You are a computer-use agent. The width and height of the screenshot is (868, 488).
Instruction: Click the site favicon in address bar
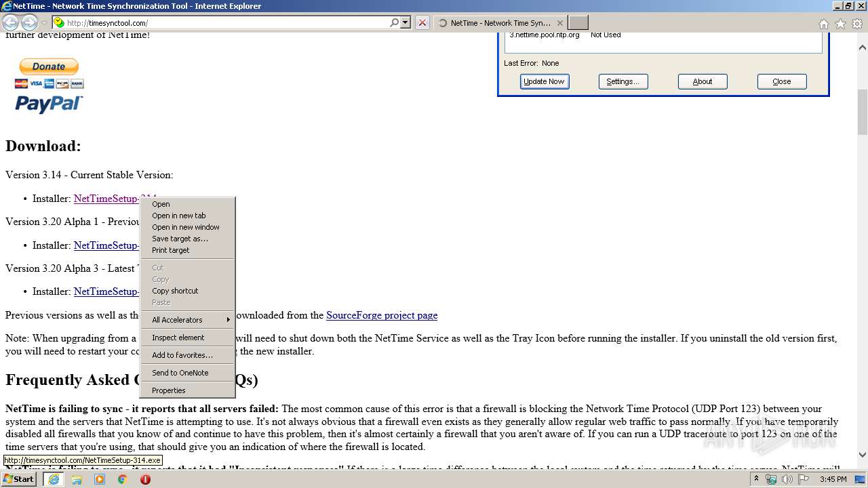[x=59, y=23]
